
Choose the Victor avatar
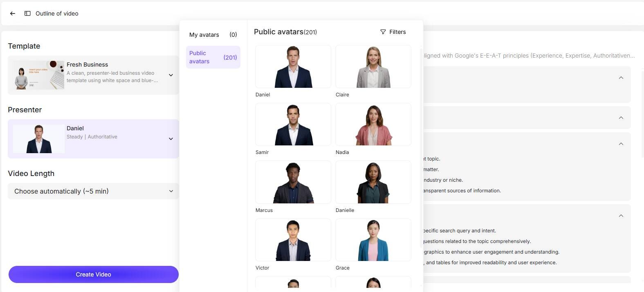tap(293, 240)
